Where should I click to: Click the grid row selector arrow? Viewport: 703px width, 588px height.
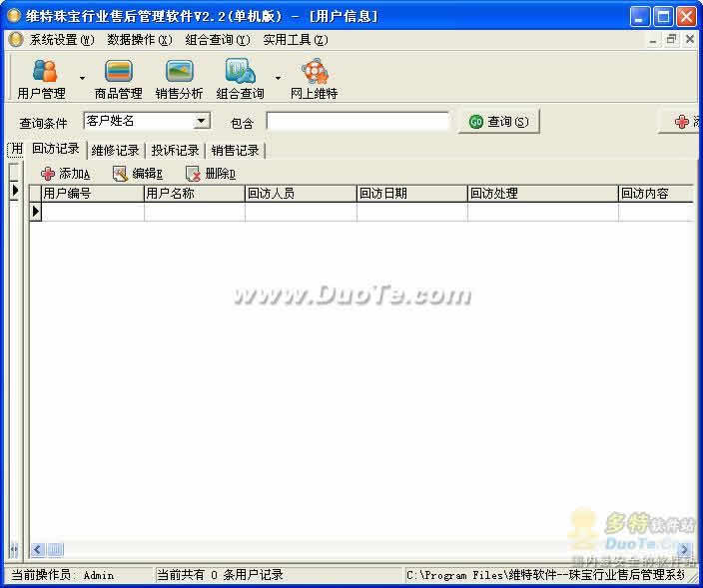(x=35, y=212)
